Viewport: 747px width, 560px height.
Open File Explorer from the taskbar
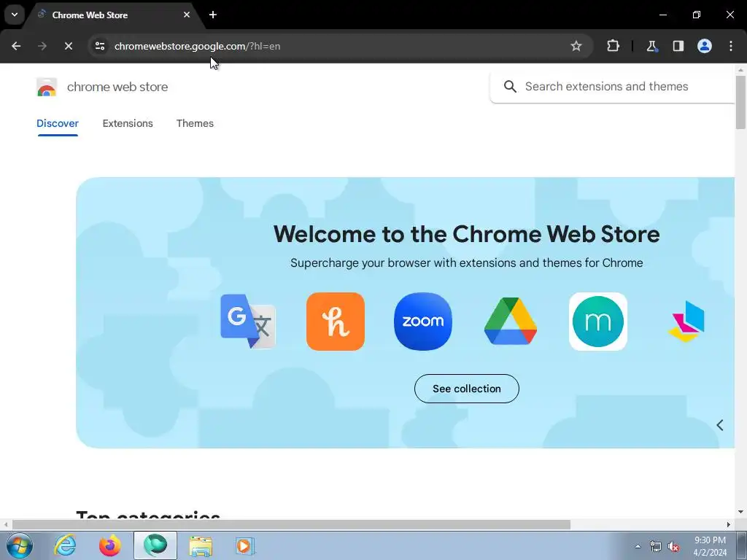(x=201, y=545)
